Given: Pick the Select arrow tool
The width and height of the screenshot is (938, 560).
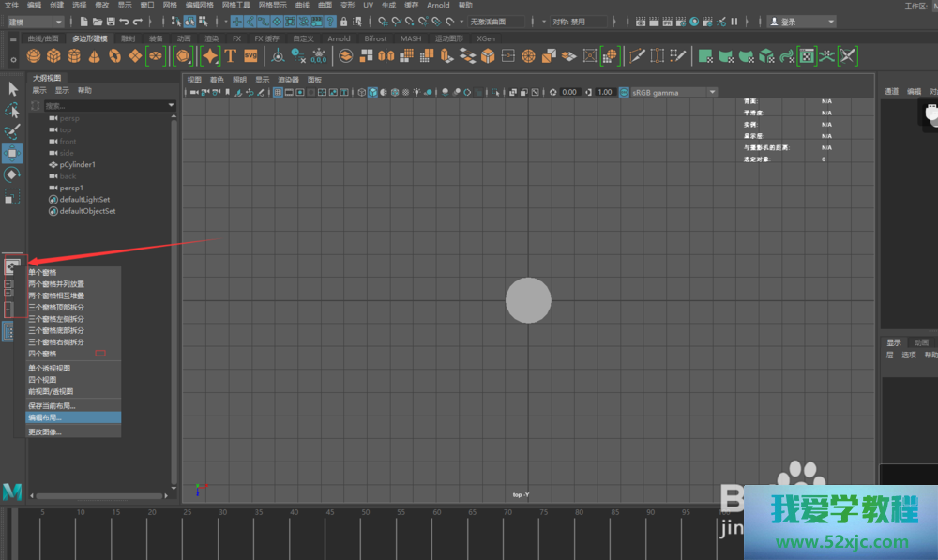Looking at the screenshot, I should (12, 88).
